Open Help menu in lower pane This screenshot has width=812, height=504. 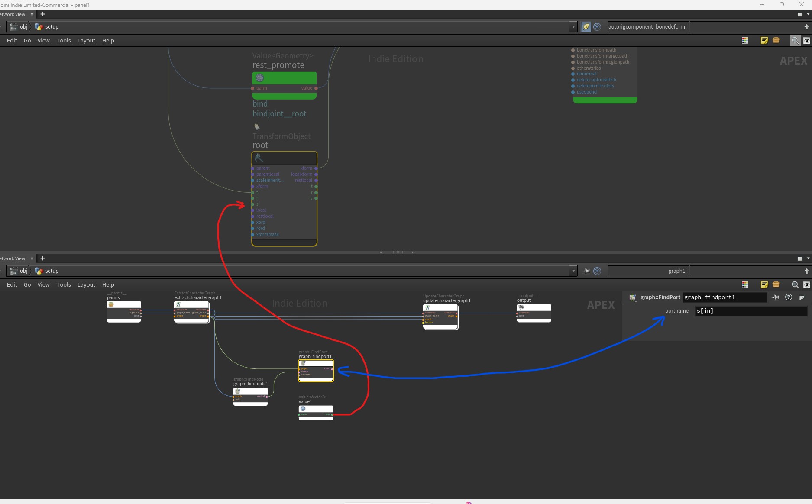tap(108, 284)
